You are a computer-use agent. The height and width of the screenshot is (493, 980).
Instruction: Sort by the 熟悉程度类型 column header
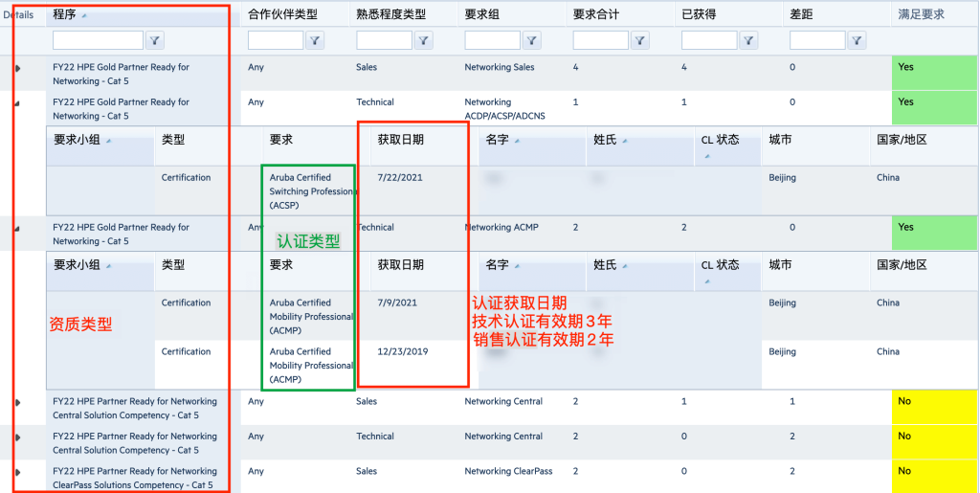pos(390,14)
